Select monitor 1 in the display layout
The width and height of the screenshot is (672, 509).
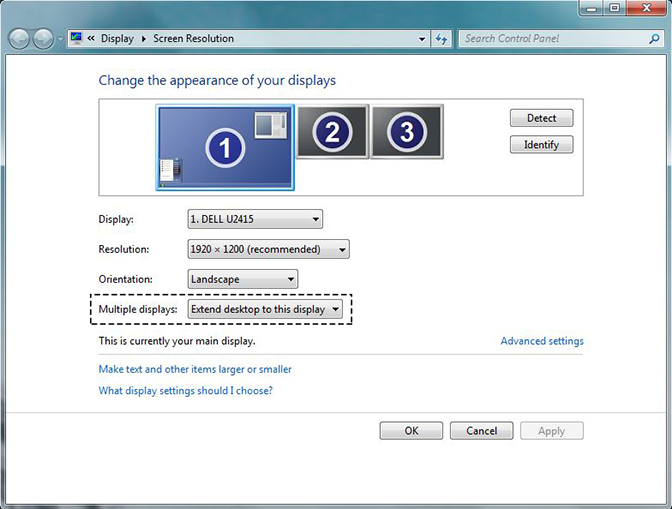(225, 148)
